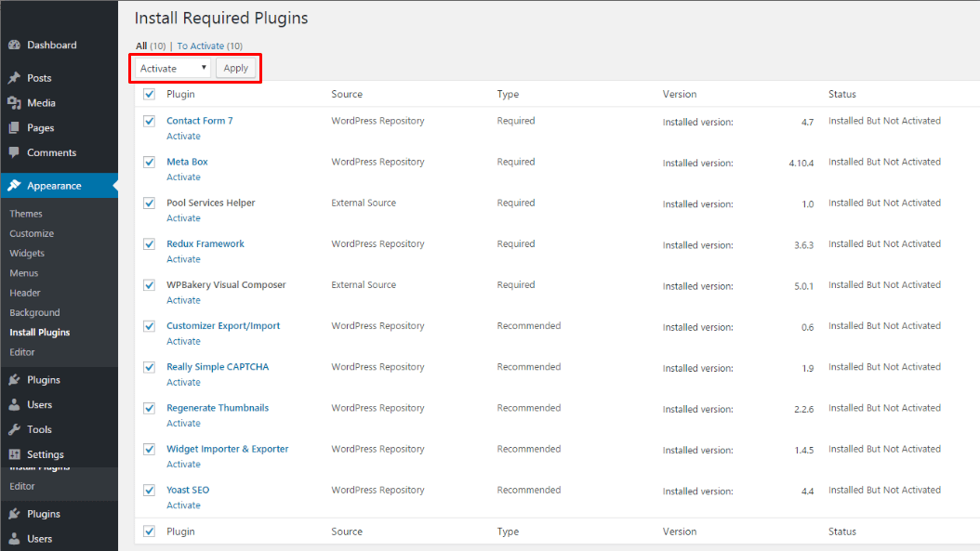Click the WPBakery Visual Composer plugin name
The height and width of the screenshot is (551, 980).
[x=226, y=285]
